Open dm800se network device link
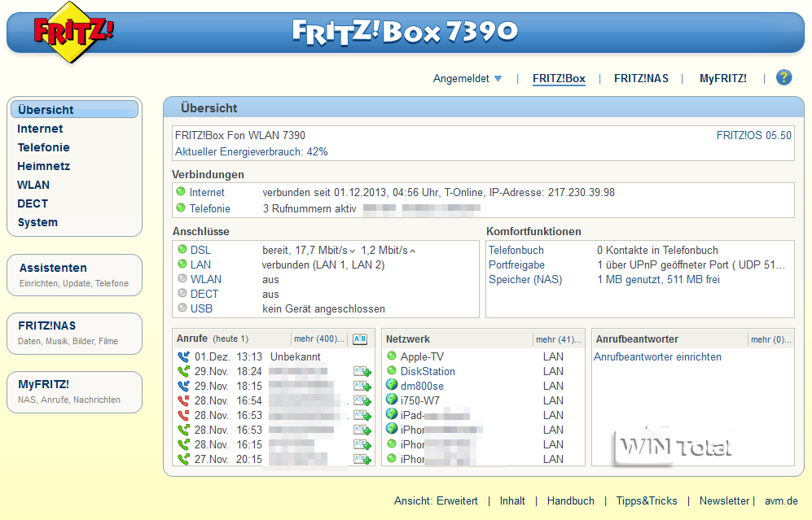 tap(422, 386)
